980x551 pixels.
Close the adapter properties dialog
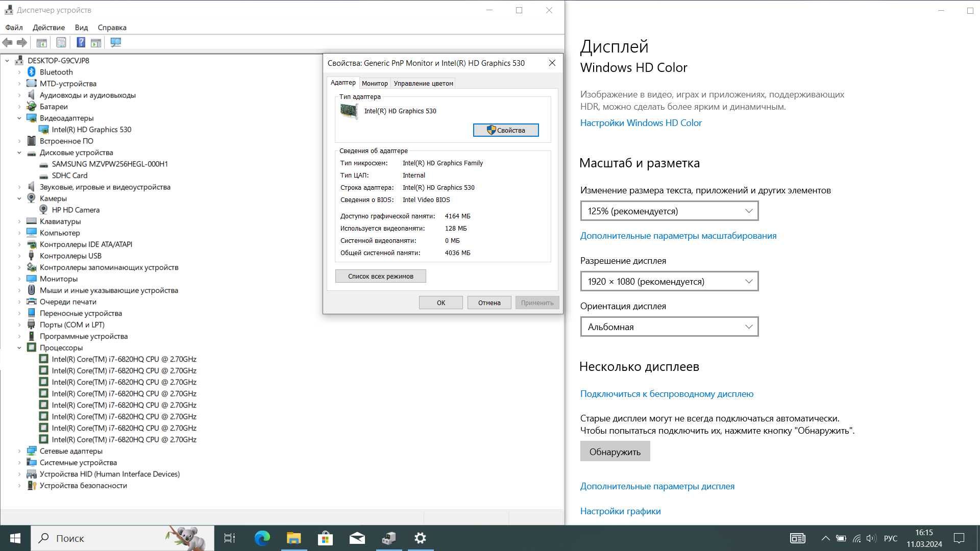[552, 63]
